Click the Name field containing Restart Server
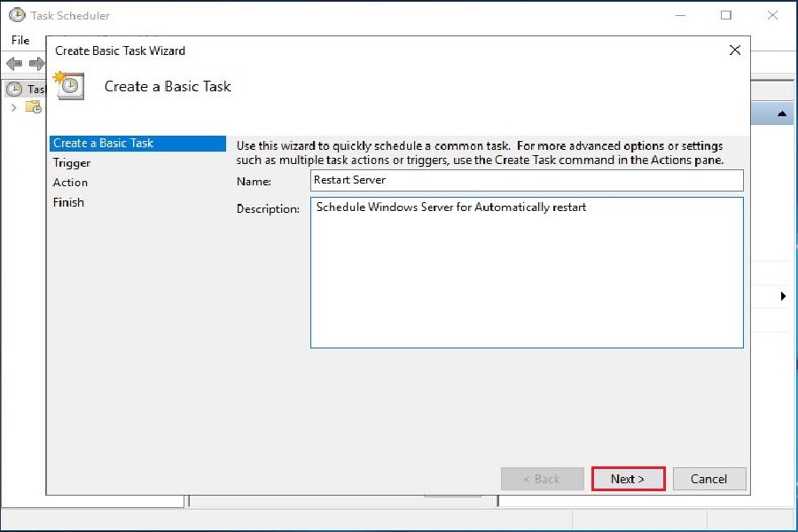Image resolution: width=798 pixels, height=532 pixels. point(526,180)
